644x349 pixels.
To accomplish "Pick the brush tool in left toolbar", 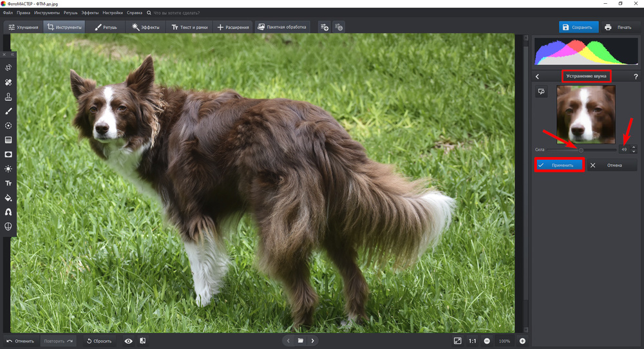I will pos(8,111).
